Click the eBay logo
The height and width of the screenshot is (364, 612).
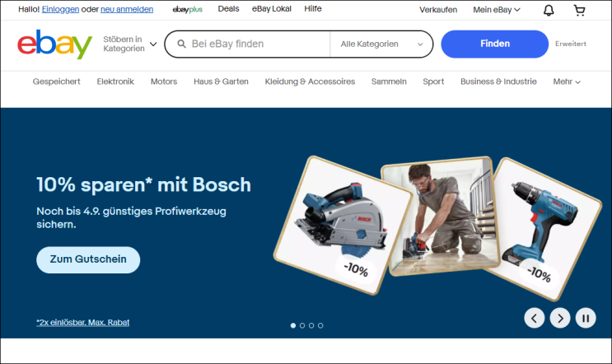coord(54,44)
